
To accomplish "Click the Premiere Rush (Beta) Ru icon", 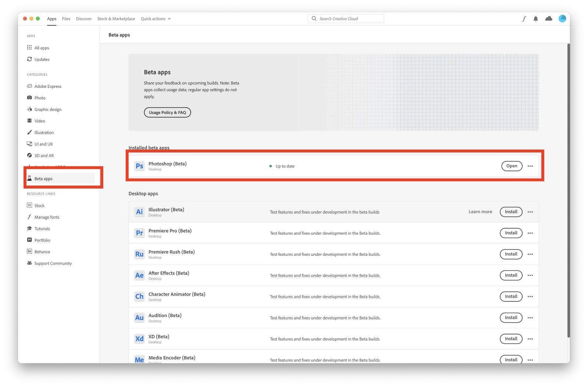I will click(139, 254).
